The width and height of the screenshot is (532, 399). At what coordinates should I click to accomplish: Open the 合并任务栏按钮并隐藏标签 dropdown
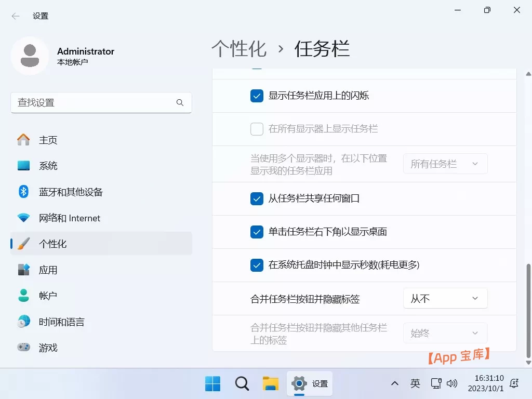(x=445, y=298)
